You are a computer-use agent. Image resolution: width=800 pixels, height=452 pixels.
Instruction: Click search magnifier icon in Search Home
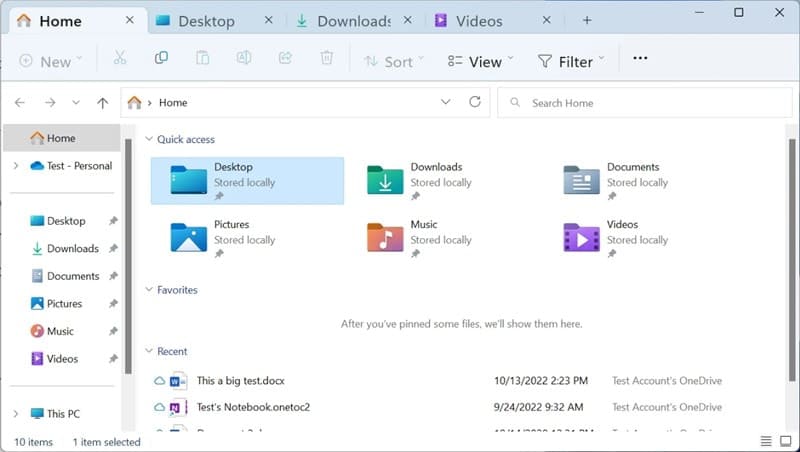pyautogui.click(x=515, y=103)
